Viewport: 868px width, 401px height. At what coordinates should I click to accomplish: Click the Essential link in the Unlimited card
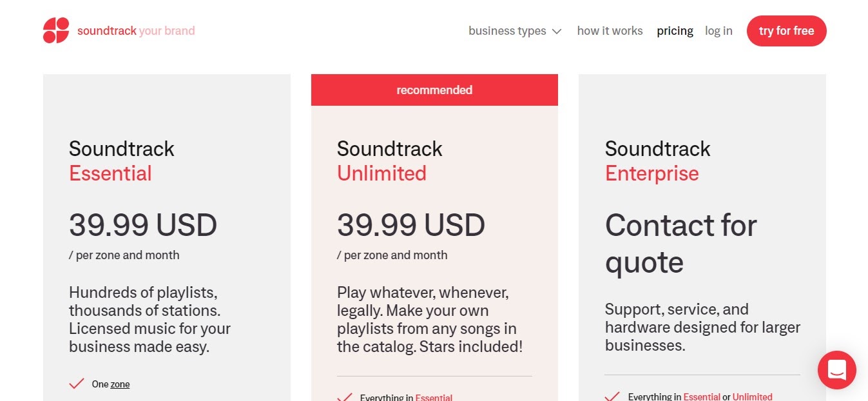tap(434, 397)
